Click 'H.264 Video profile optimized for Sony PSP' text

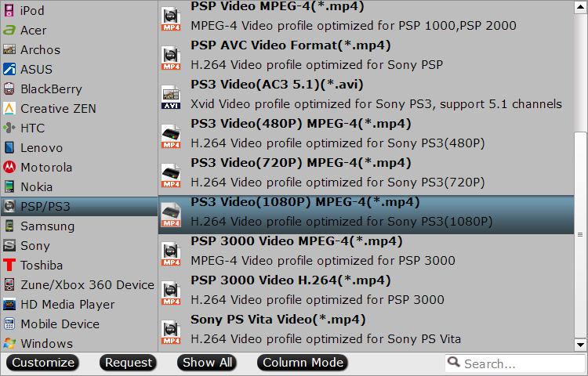coord(317,65)
